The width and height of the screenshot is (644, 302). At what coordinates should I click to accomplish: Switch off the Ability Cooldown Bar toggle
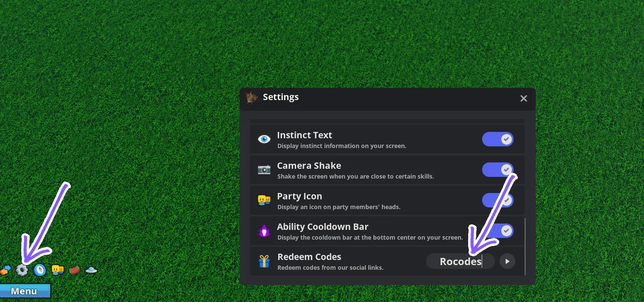tap(497, 231)
